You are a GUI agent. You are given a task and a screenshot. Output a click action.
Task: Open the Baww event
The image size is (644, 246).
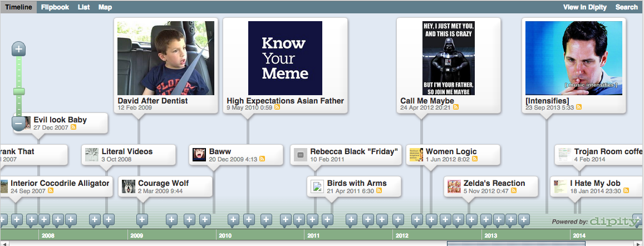(x=220, y=151)
